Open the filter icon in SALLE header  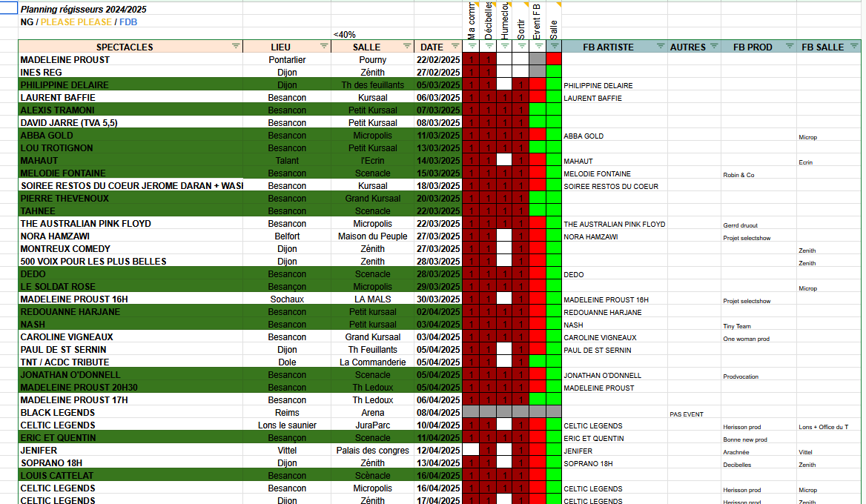point(407,47)
